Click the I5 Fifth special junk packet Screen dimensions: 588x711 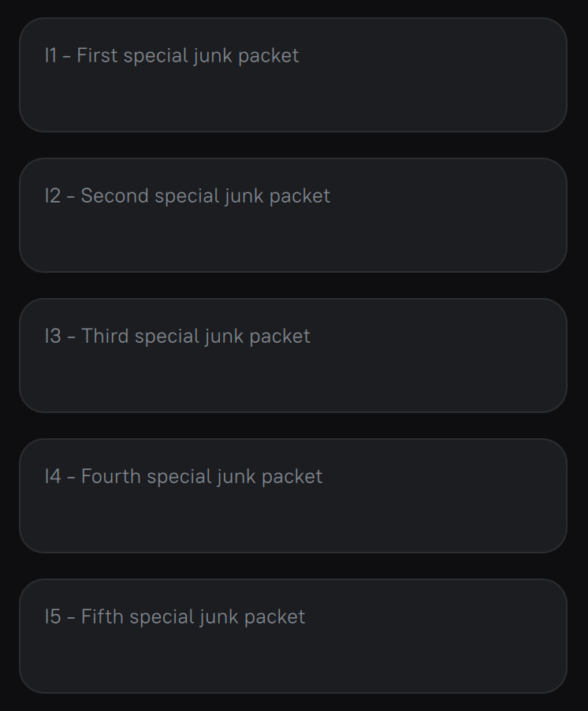(x=293, y=635)
